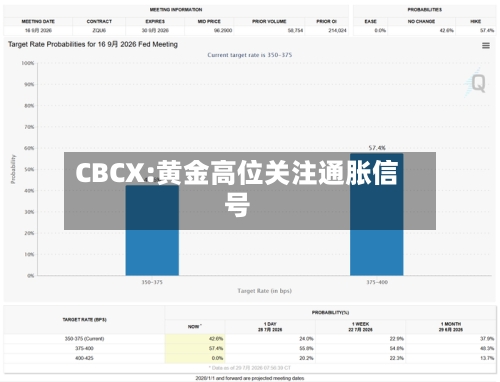Click the '1 MONTH 29 6月 2026' header
Viewport: 500px width, 382px height.
[451, 327]
